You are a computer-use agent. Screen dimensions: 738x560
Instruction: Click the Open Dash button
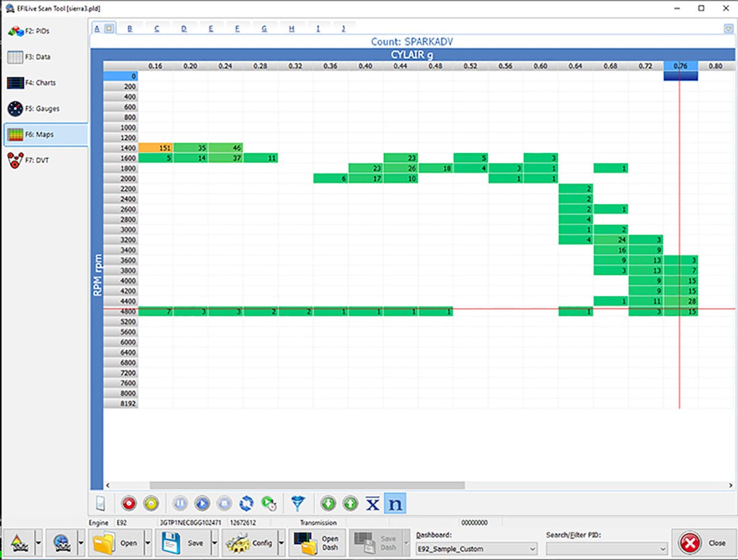pyautogui.click(x=317, y=543)
